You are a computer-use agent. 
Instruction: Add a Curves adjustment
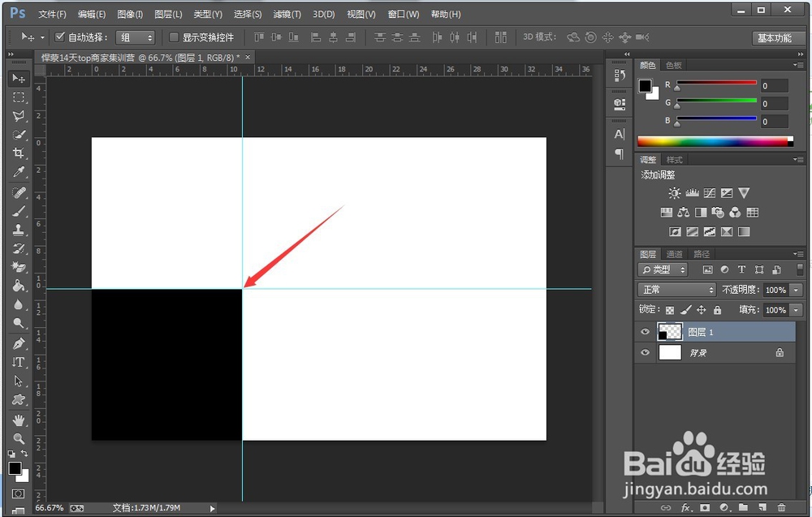[x=710, y=193]
